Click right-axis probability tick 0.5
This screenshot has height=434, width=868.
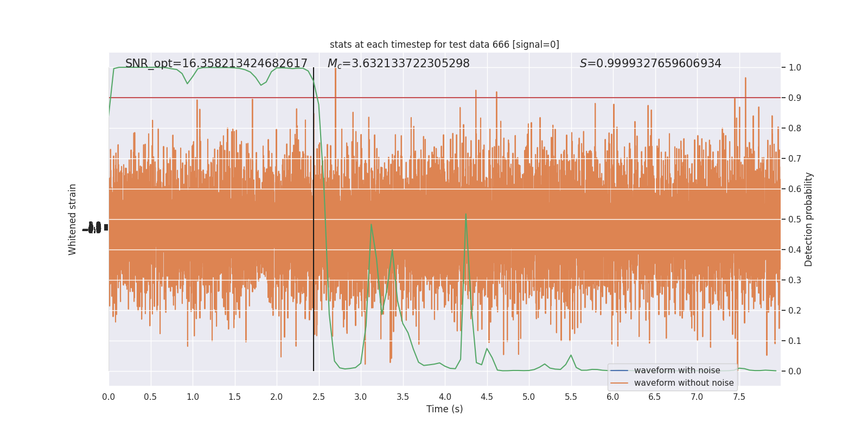click(x=795, y=220)
